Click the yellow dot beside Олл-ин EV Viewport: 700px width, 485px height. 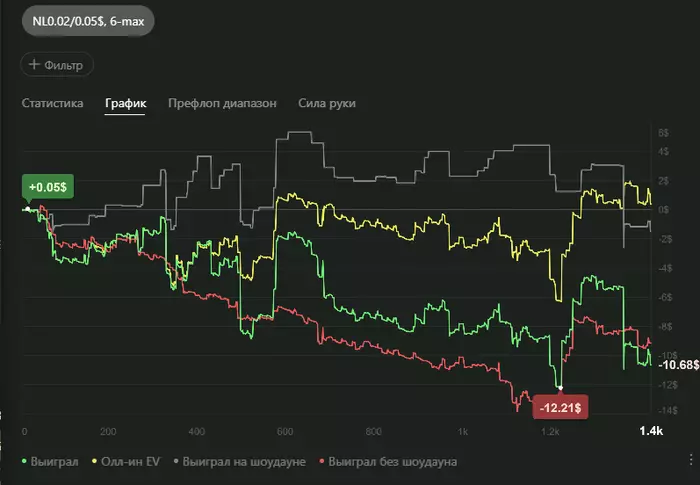[94, 461]
